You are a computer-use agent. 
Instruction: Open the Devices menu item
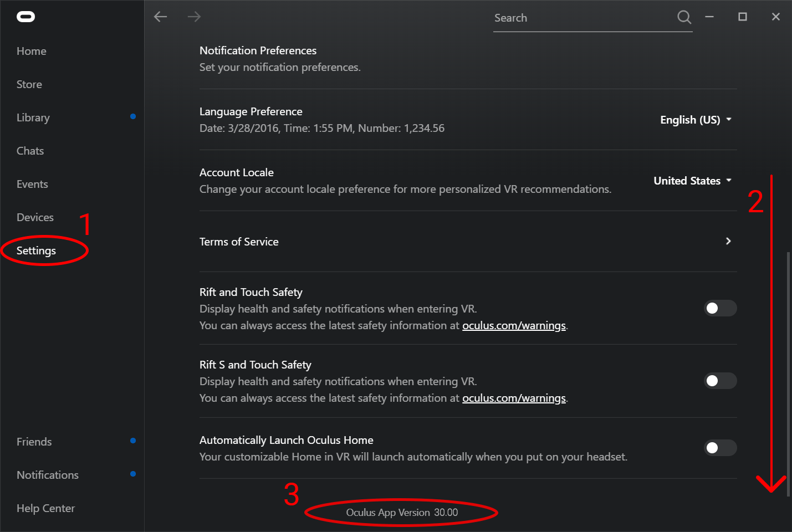[x=35, y=217]
